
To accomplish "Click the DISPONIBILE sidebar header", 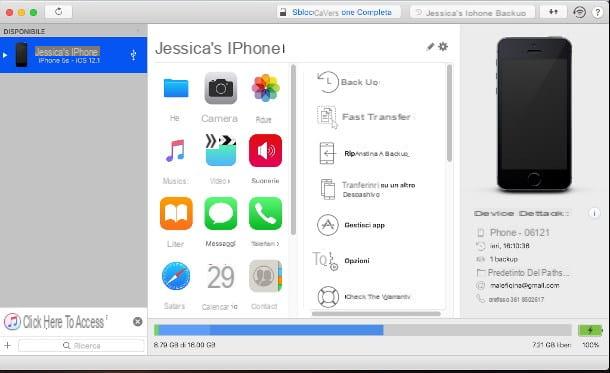I will (24, 31).
